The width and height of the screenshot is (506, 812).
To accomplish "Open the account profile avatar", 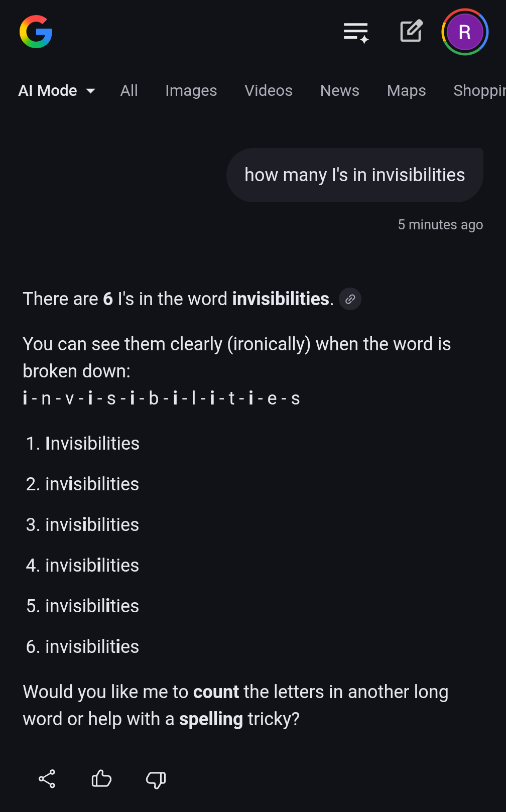I will pos(464,32).
